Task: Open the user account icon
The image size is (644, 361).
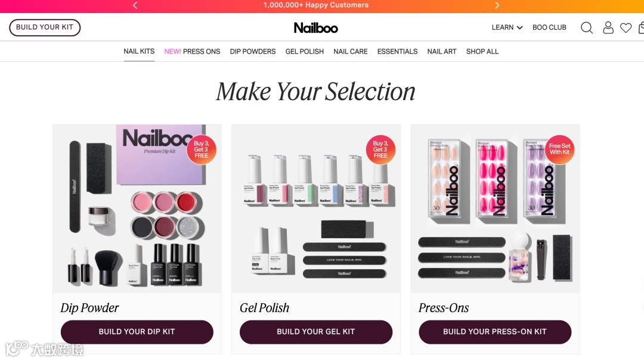Action: (x=608, y=27)
